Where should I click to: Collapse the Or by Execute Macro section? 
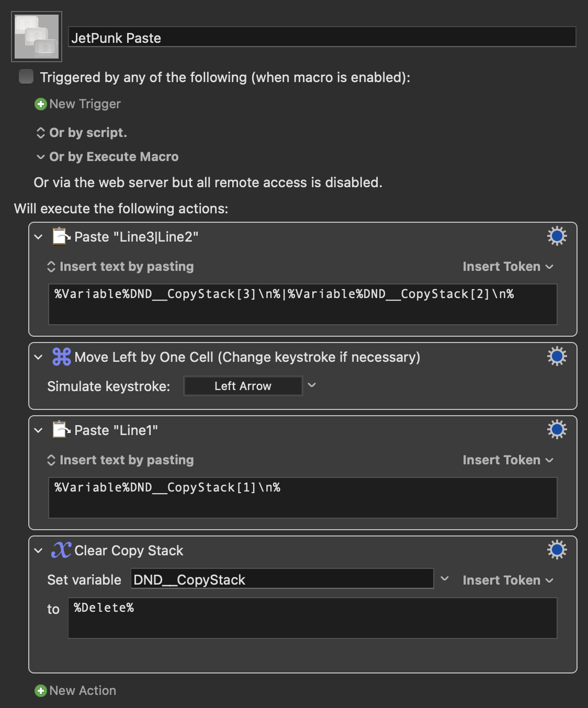(x=40, y=157)
